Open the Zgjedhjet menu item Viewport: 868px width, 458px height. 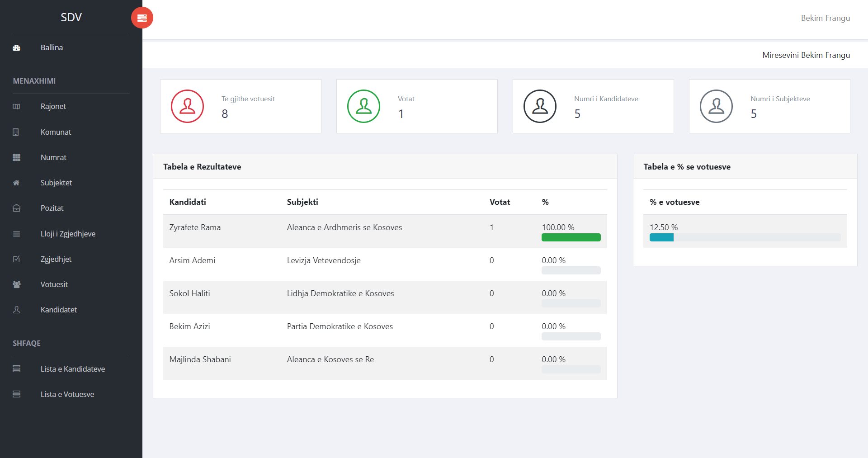click(56, 259)
